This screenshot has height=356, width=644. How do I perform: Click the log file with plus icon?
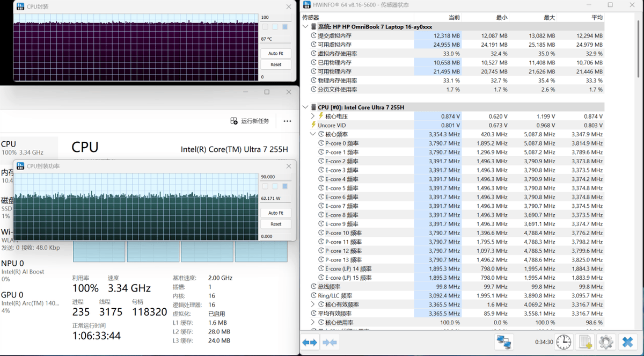[585, 342]
